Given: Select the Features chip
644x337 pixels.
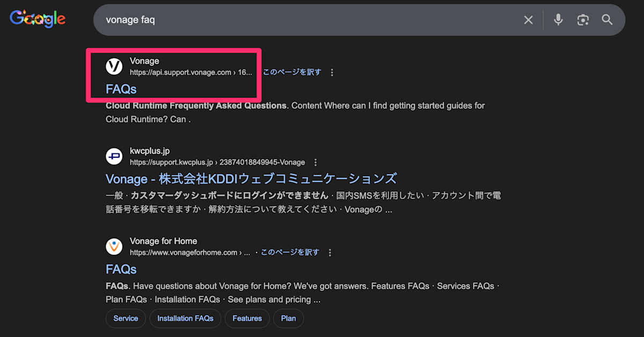Looking at the screenshot, I should pyautogui.click(x=247, y=318).
